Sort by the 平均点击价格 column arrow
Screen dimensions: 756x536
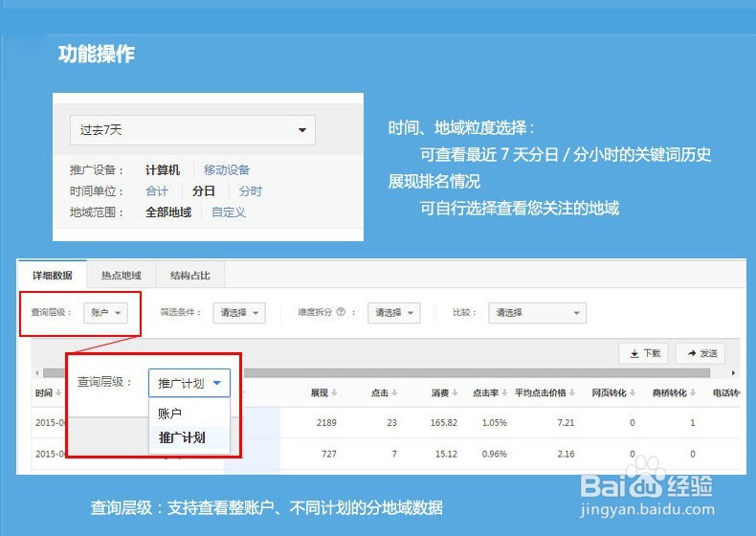click(x=572, y=392)
